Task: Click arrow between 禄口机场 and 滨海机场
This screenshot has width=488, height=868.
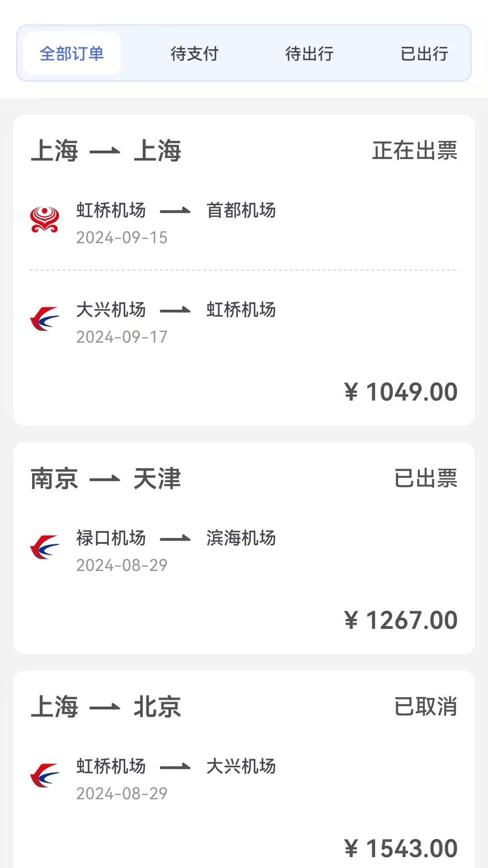Action: (175, 538)
